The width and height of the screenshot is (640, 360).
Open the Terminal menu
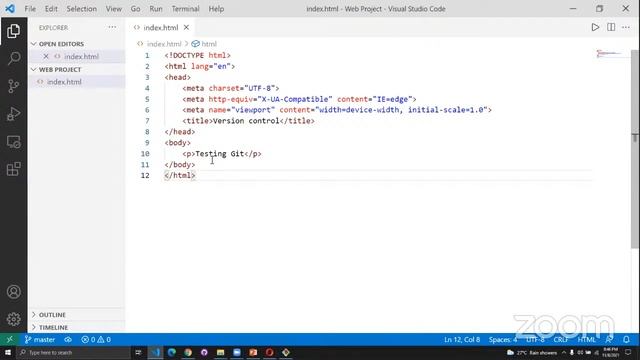[x=185, y=9]
